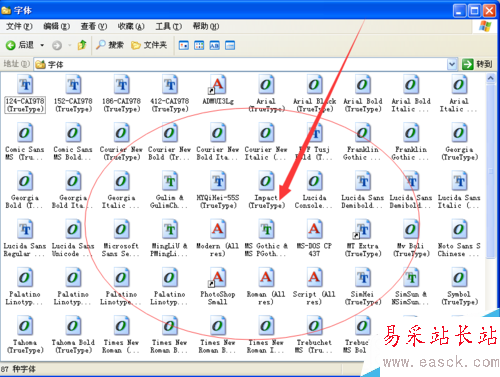Click the Go button next to address
The width and height of the screenshot is (500, 377).
tap(477, 64)
